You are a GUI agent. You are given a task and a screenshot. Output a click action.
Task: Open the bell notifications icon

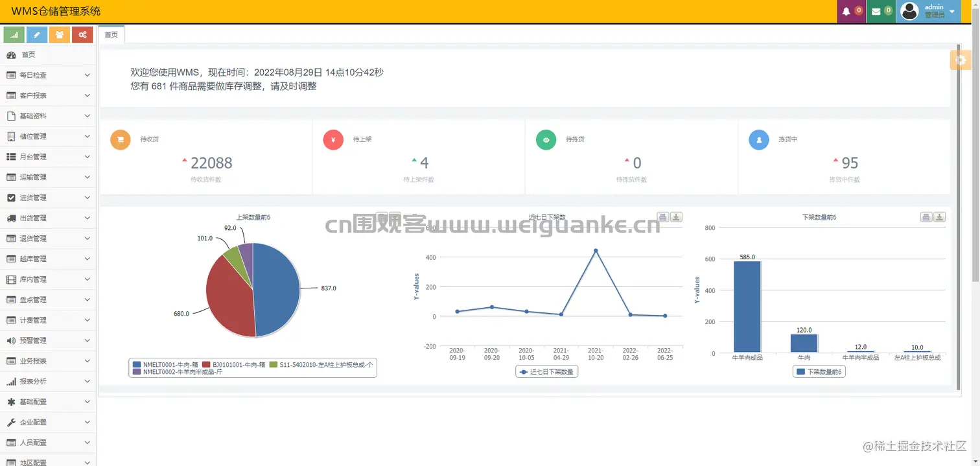(852, 12)
